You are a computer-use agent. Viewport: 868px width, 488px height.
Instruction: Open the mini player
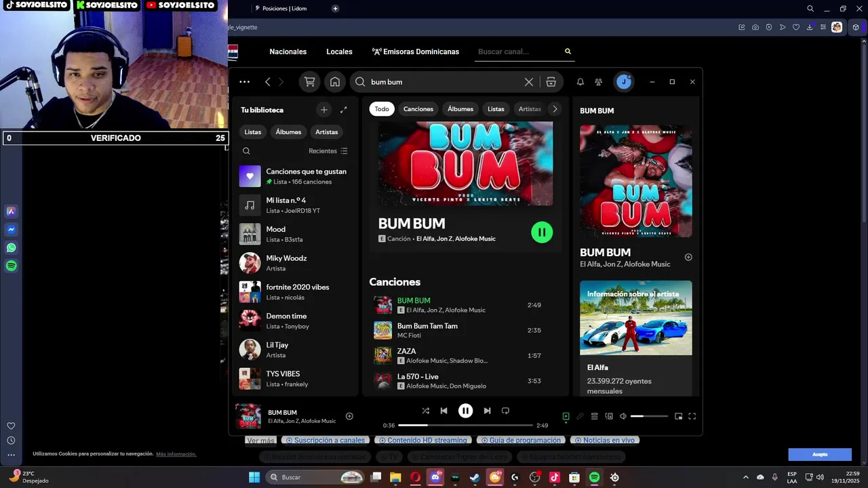[678, 416]
